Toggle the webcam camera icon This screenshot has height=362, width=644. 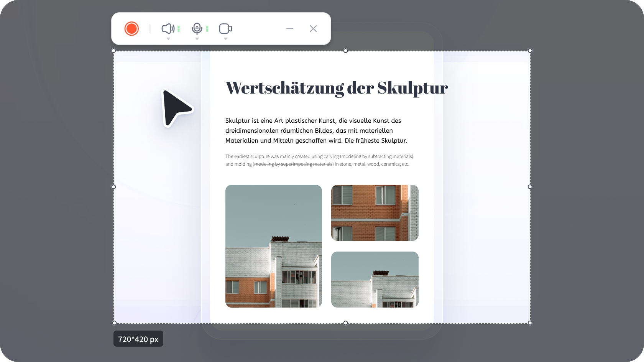point(225,29)
